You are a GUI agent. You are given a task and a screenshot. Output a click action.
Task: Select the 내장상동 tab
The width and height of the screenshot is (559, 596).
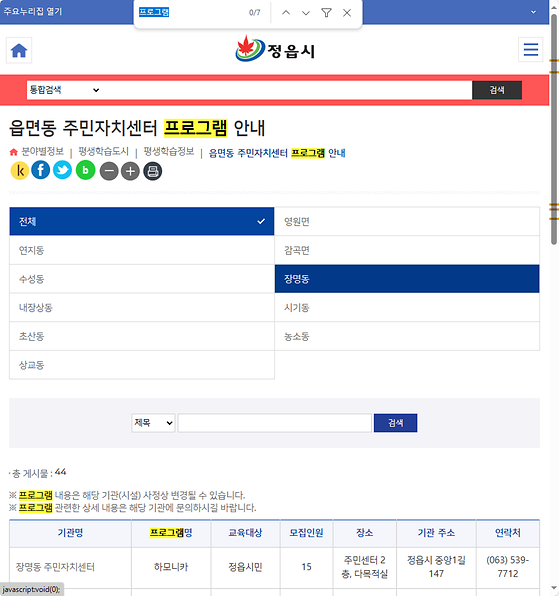coord(142,308)
